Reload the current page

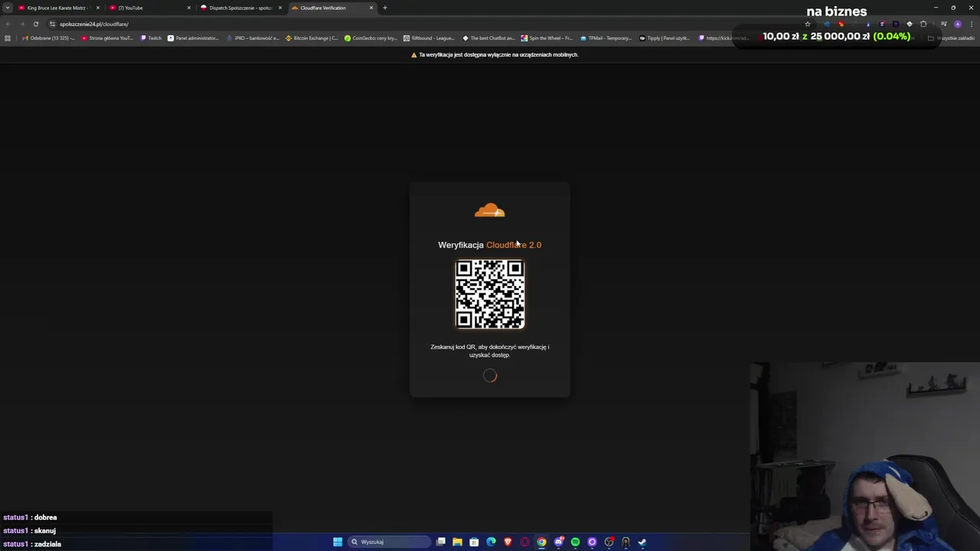[35, 24]
